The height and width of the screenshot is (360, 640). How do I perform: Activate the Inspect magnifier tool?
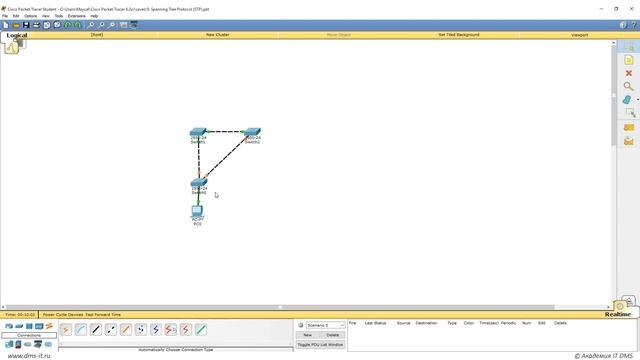pyautogui.click(x=629, y=86)
